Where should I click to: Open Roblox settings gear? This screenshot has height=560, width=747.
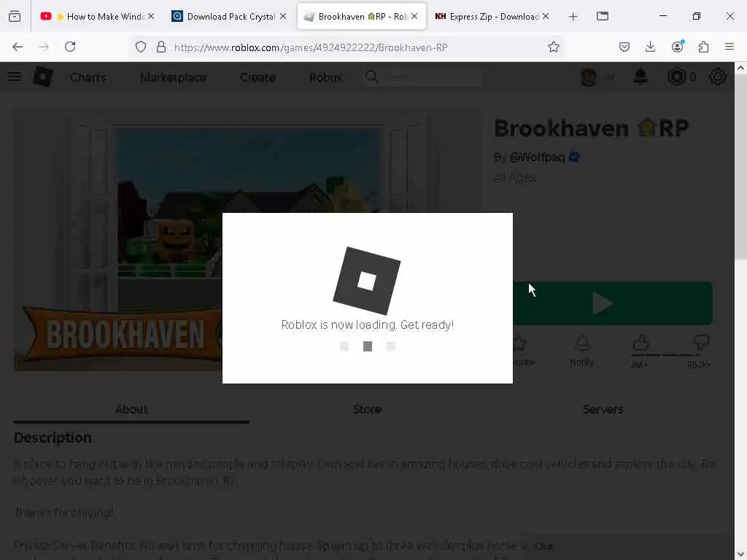(x=718, y=77)
